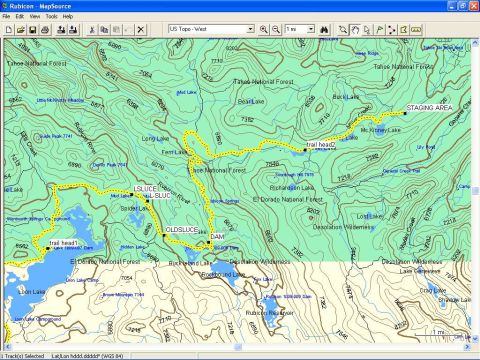Screen dimensions: 480x360
Task: Open the View menu
Action: (x=35, y=16)
